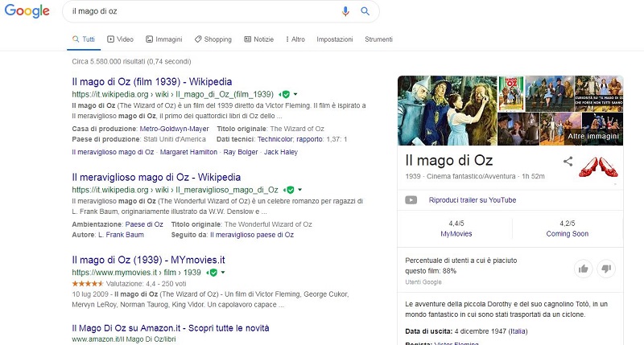Click Jack Haley sitelink
This screenshot has height=345, width=644.
pos(281,152)
